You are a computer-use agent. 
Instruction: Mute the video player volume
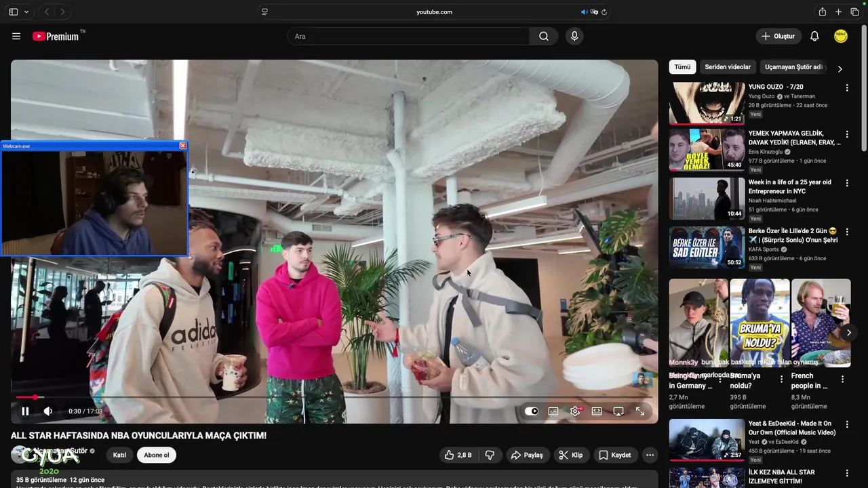(48, 411)
